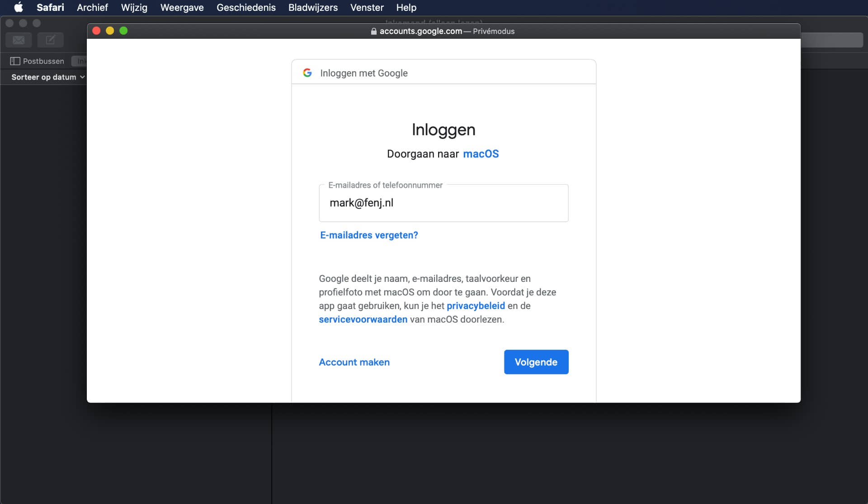Close the Google sign-in window
Image resolution: width=868 pixels, height=504 pixels.
(96, 31)
